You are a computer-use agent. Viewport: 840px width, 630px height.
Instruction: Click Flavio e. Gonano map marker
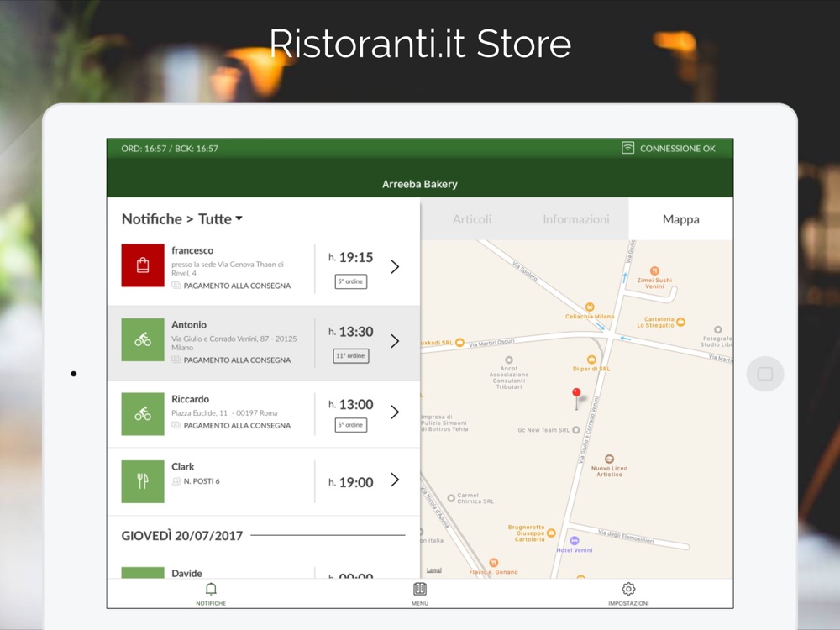(x=493, y=563)
